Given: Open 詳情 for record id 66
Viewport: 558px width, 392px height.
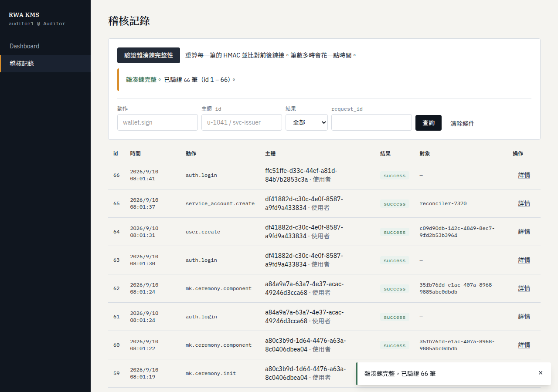Looking at the screenshot, I should (524, 175).
